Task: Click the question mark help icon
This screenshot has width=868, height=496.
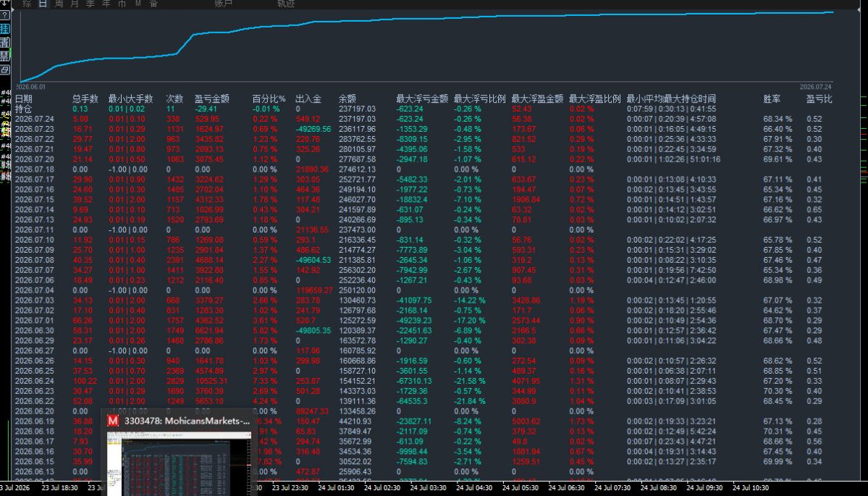Action: point(5,15)
